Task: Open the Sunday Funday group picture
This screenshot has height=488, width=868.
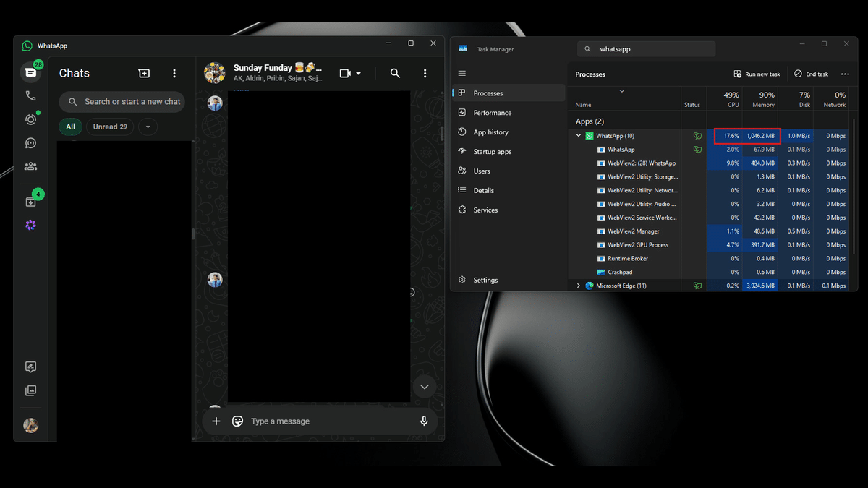Action: pos(215,73)
